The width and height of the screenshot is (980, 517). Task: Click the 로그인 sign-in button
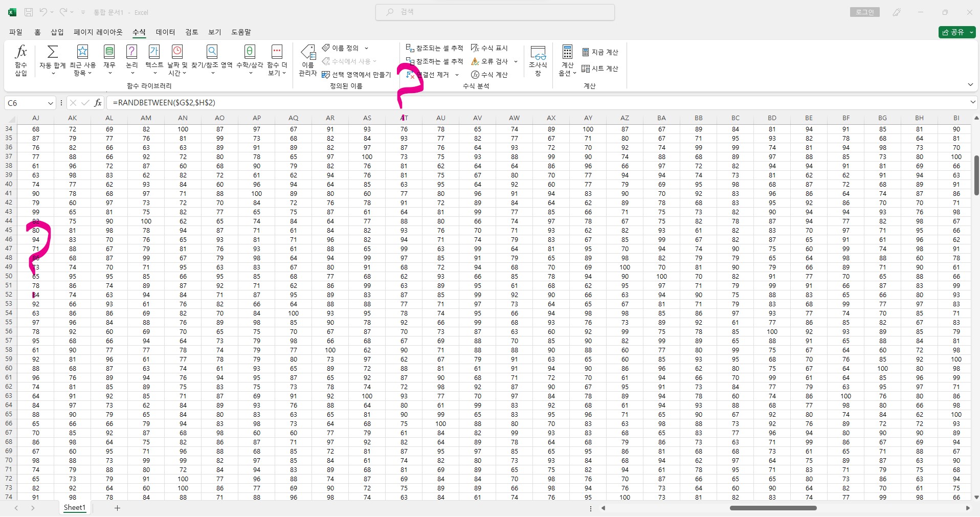[865, 12]
